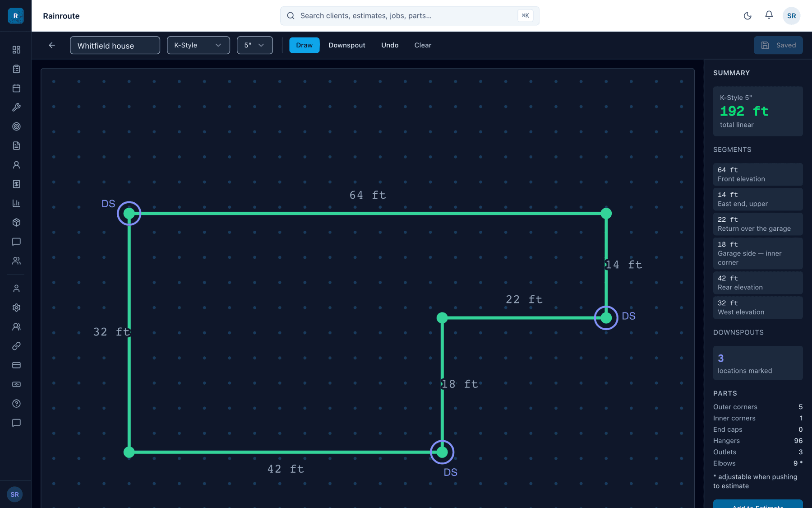The height and width of the screenshot is (508, 812).
Task: Edit the Whitfield house name field
Action: coord(115,45)
